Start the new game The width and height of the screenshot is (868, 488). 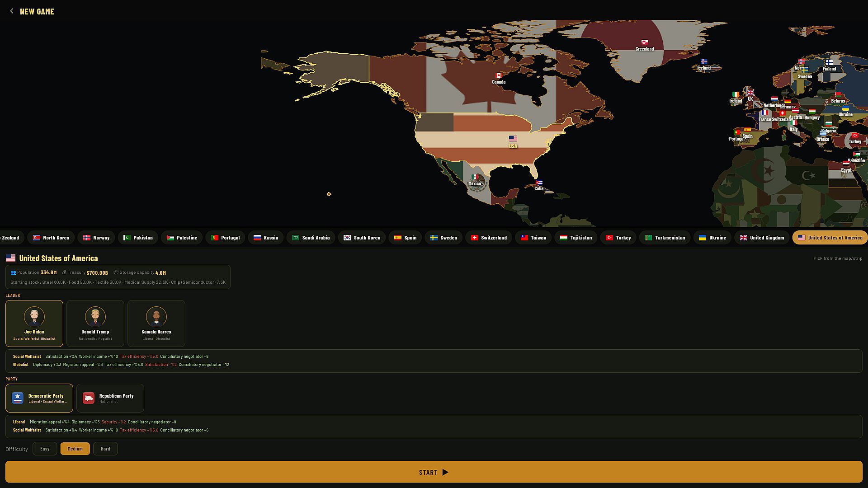[x=434, y=472]
